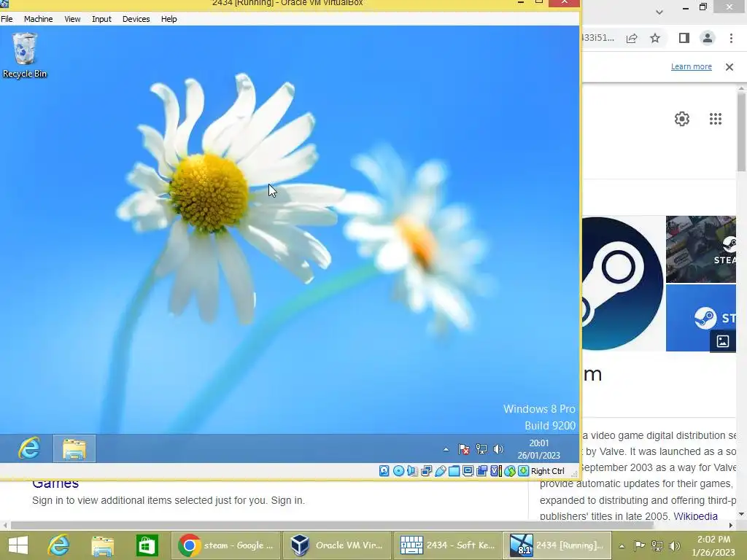Dismiss Chrome info bar with X

coord(729,67)
